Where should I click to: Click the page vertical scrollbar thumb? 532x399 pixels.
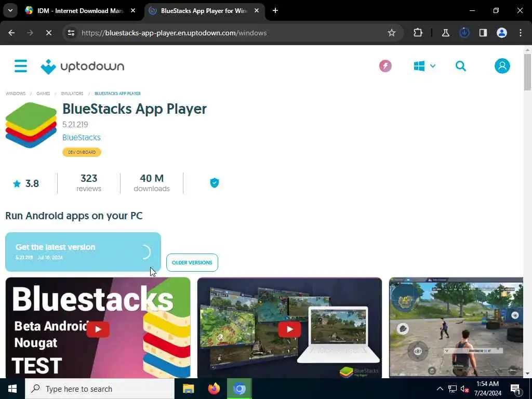point(527,72)
